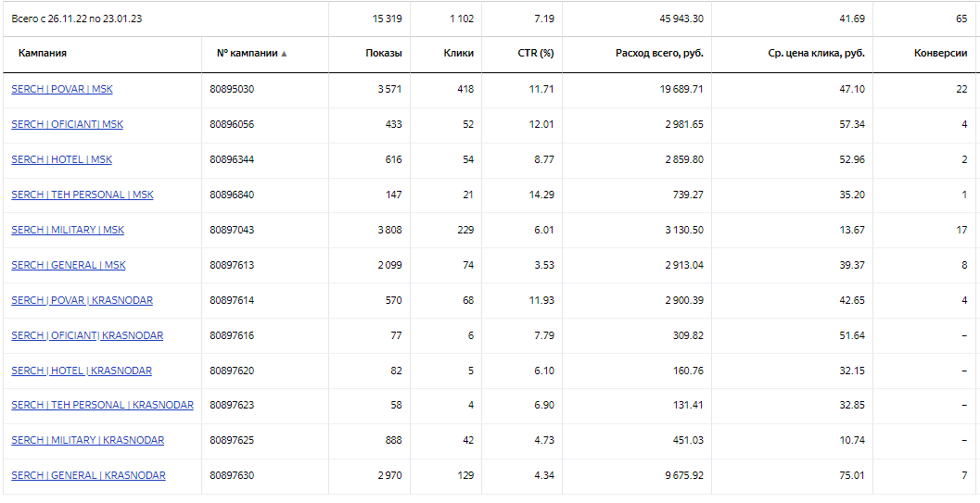Sort table by Клики column

459,54
